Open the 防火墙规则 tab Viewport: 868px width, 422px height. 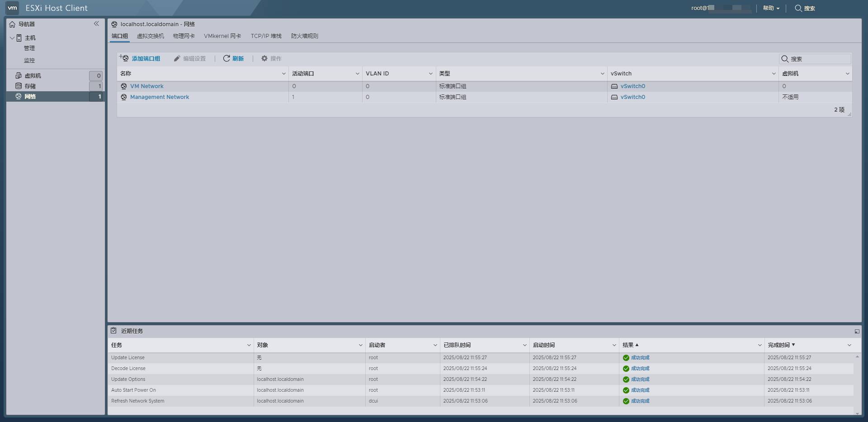click(x=304, y=36)
